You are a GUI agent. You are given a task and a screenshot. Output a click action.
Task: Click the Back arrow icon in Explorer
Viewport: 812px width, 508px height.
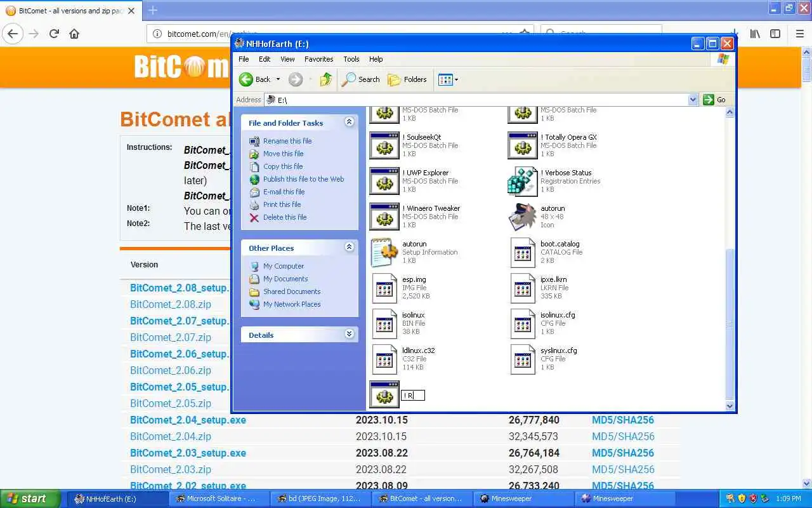(246, 79)
